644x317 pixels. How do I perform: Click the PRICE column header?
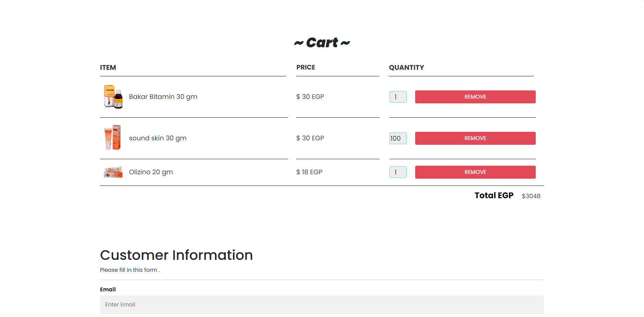pyautogui.click(x=306, y=67)
